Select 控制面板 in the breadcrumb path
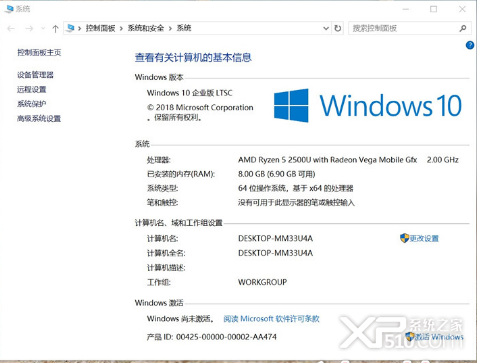The height and width of the screenshot is (363, 477). click(x=100, y=28)
